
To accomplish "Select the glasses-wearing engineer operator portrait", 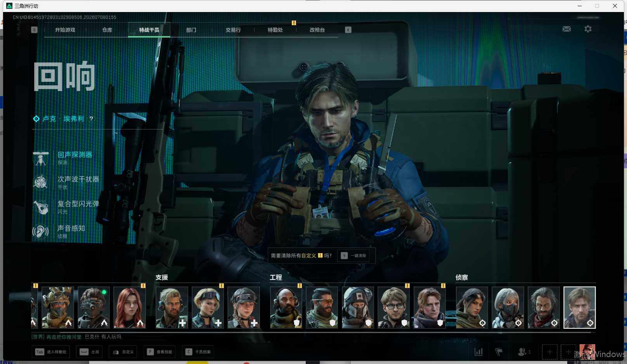I will tap(393, 307).
